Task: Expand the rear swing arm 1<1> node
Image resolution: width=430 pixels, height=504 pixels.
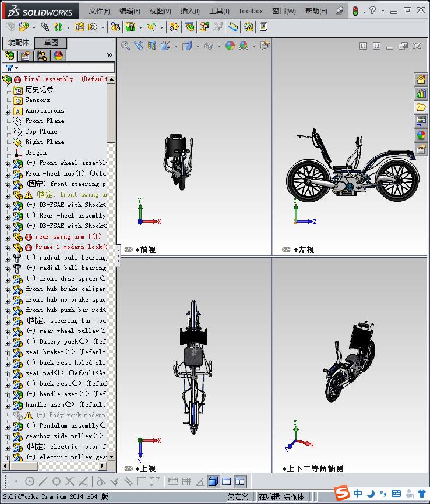Action: [x=7, y=238]
